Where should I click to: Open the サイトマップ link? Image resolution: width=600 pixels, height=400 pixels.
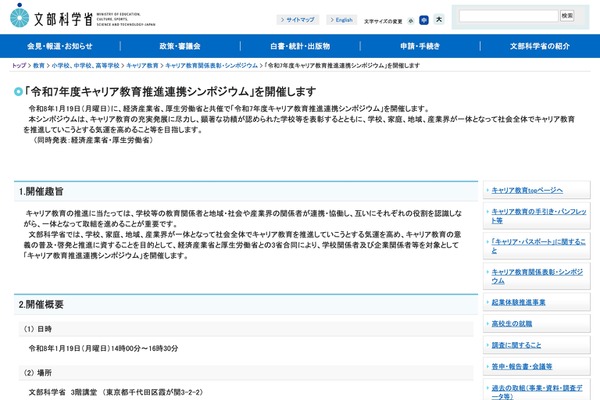tap(298, 20)
